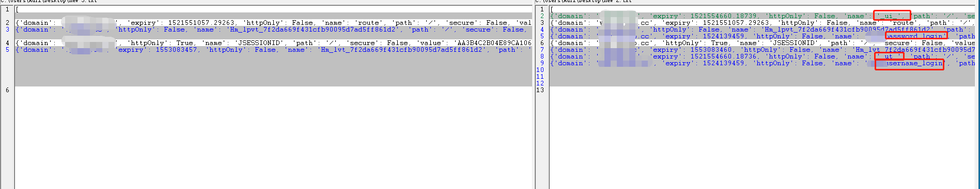Click line number 2 in right pane
Screen dimensions: 980x189
point(542,16)
